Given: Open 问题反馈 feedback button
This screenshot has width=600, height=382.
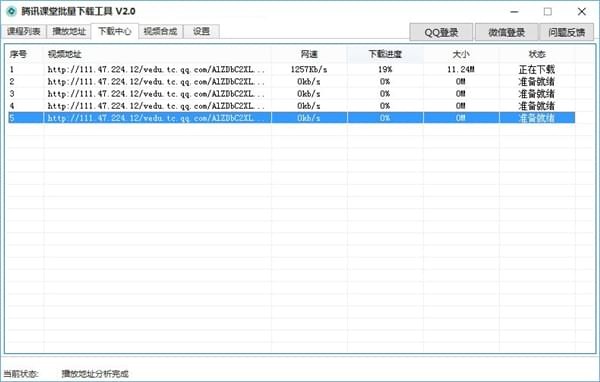Looking at the screenshot, I should pos(566,32).
